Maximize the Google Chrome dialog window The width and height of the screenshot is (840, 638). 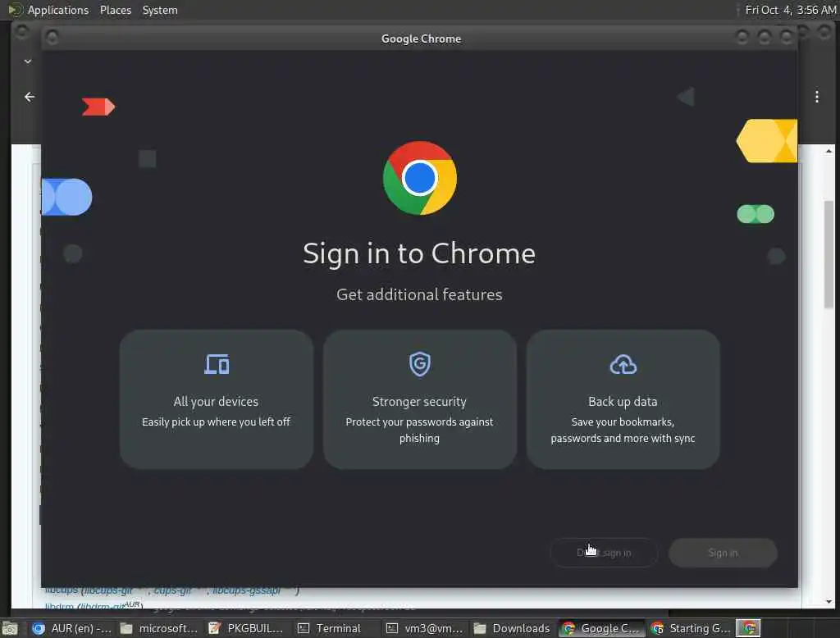[764, 38]
